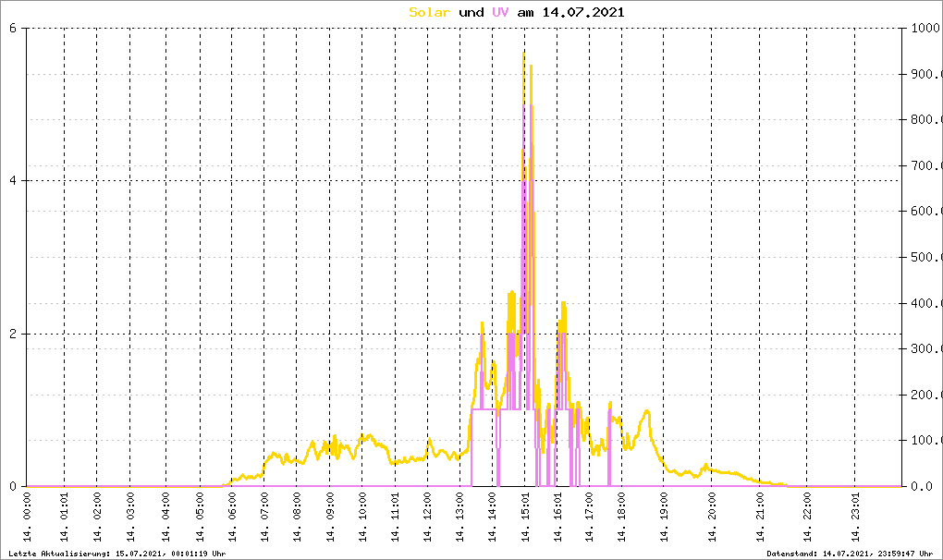The height and width of the screenshot is (560, 943).
Task: Click the time axis label '14. 04:00'
Action: [166, 517]
